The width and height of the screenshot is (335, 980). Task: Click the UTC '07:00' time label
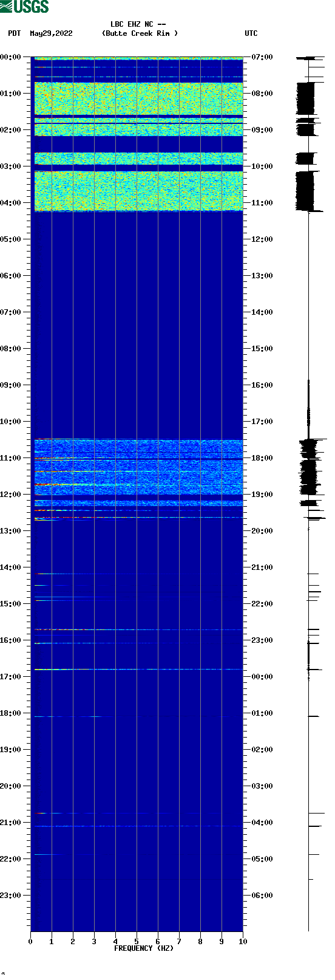tap(262, 57)
